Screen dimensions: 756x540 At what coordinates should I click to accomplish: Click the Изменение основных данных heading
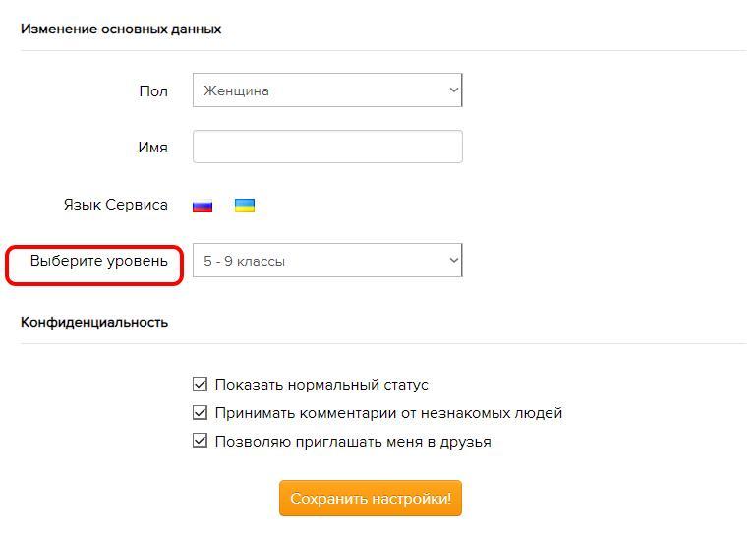(121, 30)
